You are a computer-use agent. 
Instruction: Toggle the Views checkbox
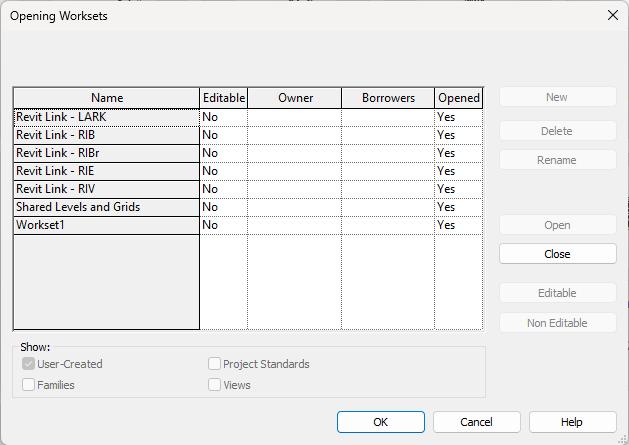215,384
